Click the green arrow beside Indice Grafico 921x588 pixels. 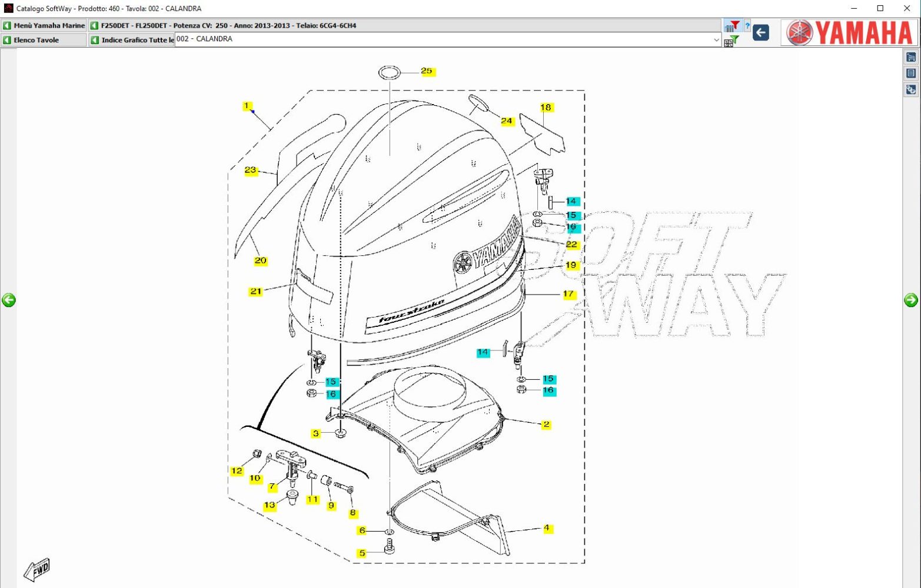click(94, 40)
